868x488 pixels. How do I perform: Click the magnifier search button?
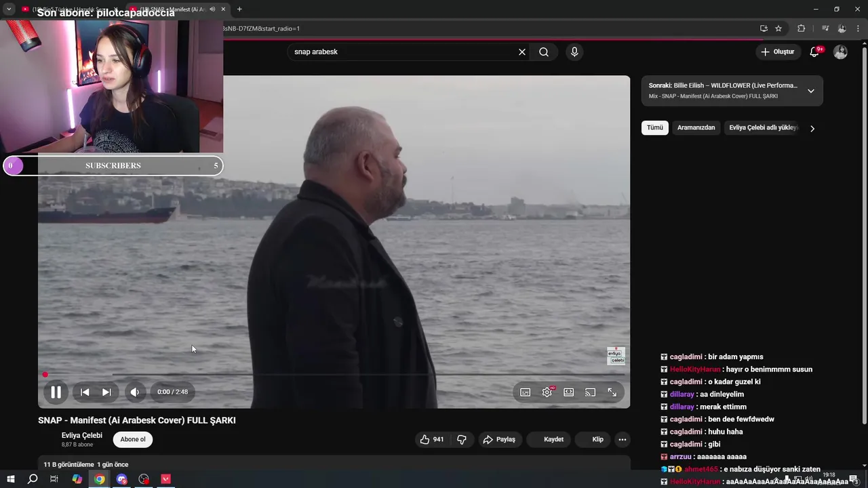pos(544,52)
